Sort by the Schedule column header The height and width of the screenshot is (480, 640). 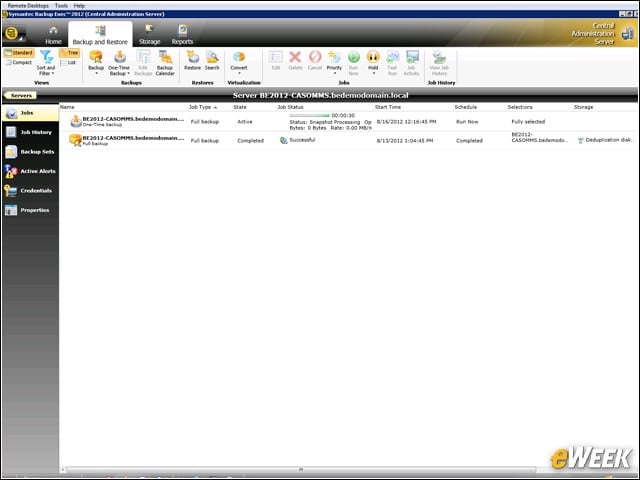(466, 107)
